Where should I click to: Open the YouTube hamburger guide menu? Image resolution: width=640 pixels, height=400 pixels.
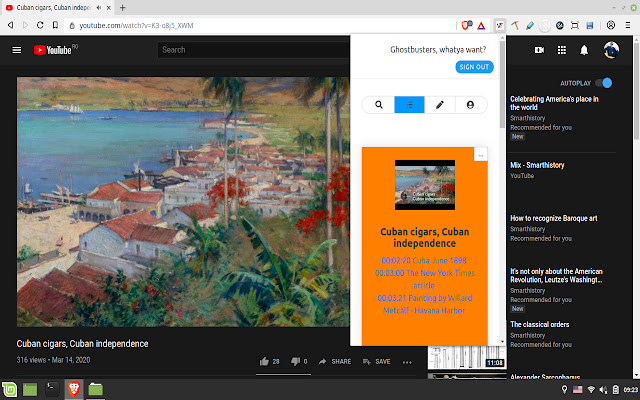[x=17, y=50]
